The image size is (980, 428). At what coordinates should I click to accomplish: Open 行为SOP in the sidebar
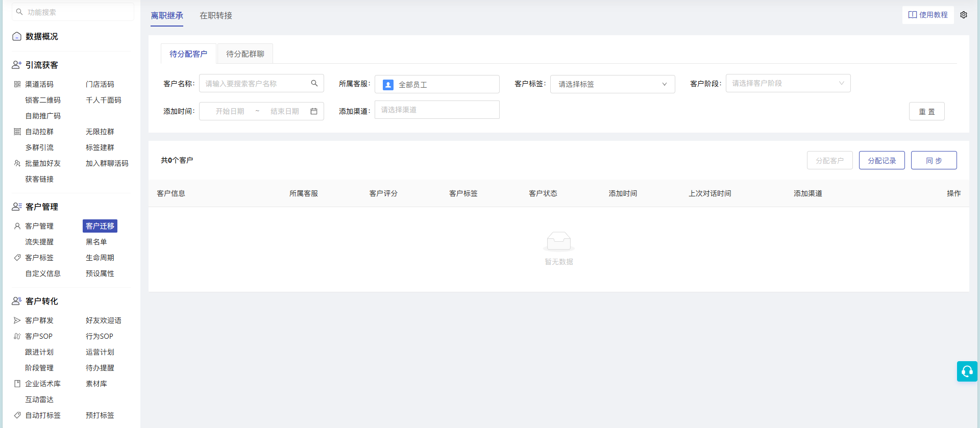click(100, 336)
